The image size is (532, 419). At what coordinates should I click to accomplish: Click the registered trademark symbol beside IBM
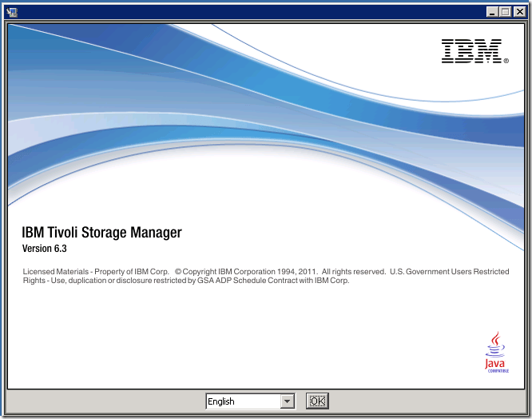(506, 60)
